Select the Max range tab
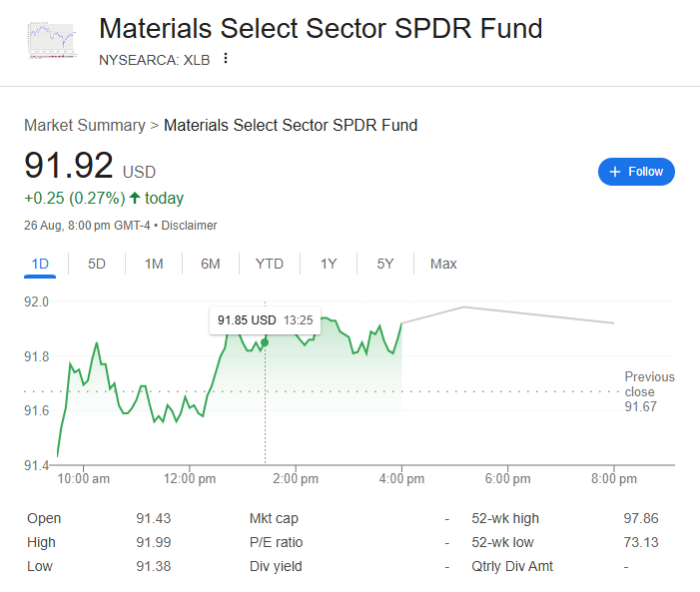This screenshot has height=592, width=700. tap(443, 264)
